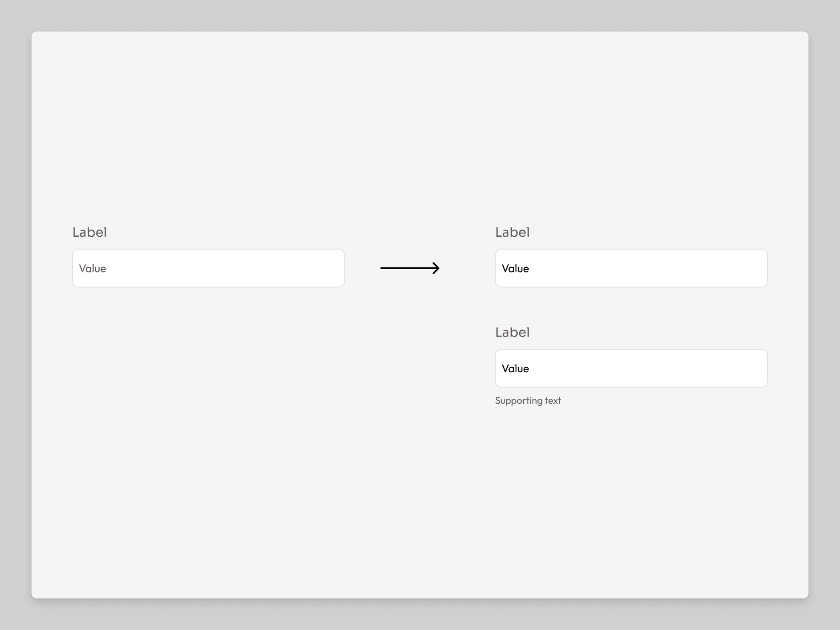Click the Supporting text helper caption
Viewport: 840px width, 630px height.
(528, 401)
